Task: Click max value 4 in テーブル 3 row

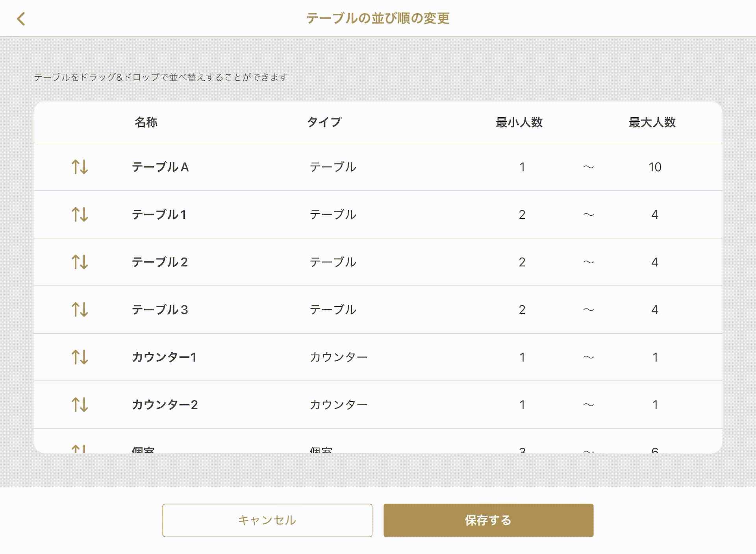Action: tap(655, 310)
